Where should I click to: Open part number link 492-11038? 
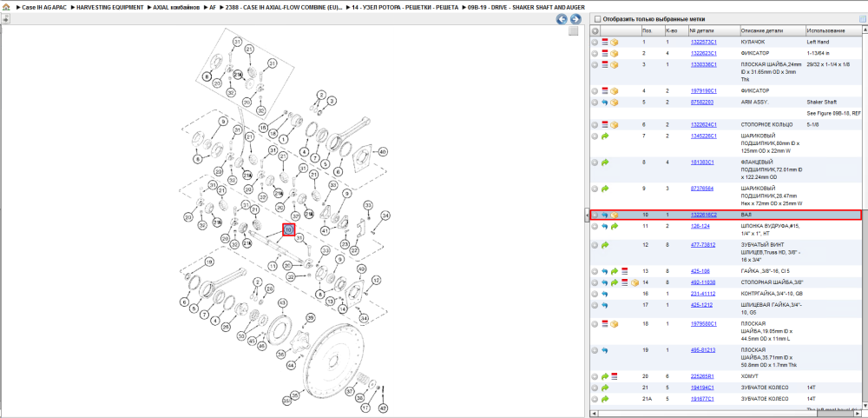pyautogui.click(x=702, y=282)
